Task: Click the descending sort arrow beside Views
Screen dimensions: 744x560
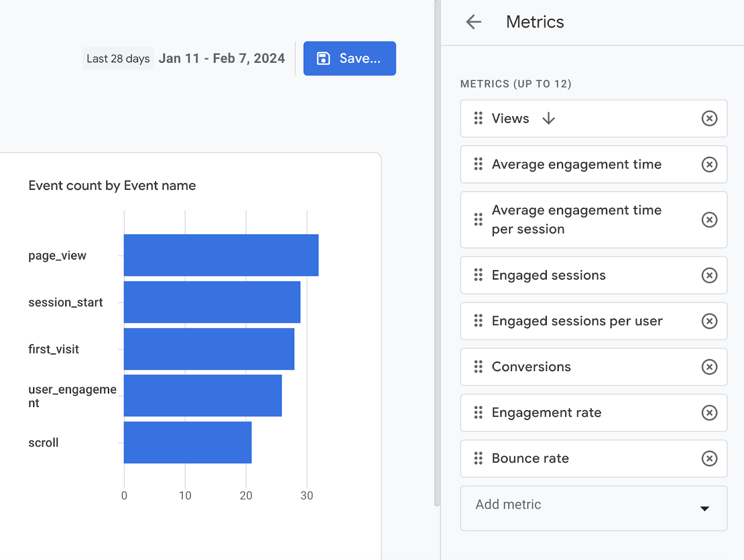Action: pos(549,119)
